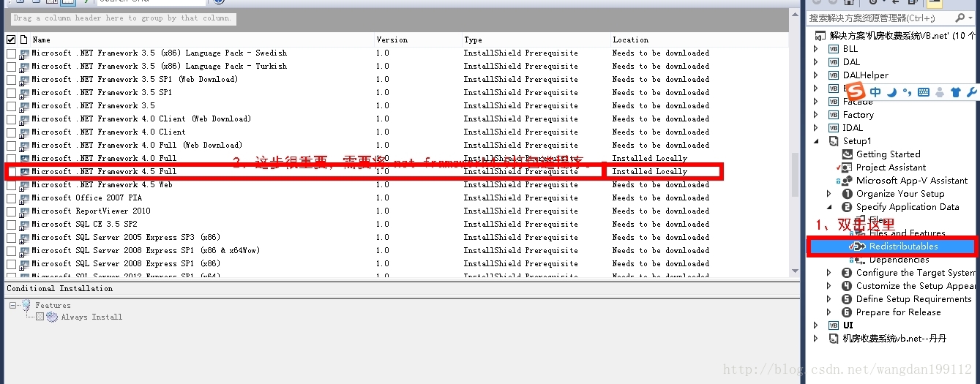Click the prerequisite icon of Microsoft SQL CE 3.5 SP2

click(x=24, y=225)
